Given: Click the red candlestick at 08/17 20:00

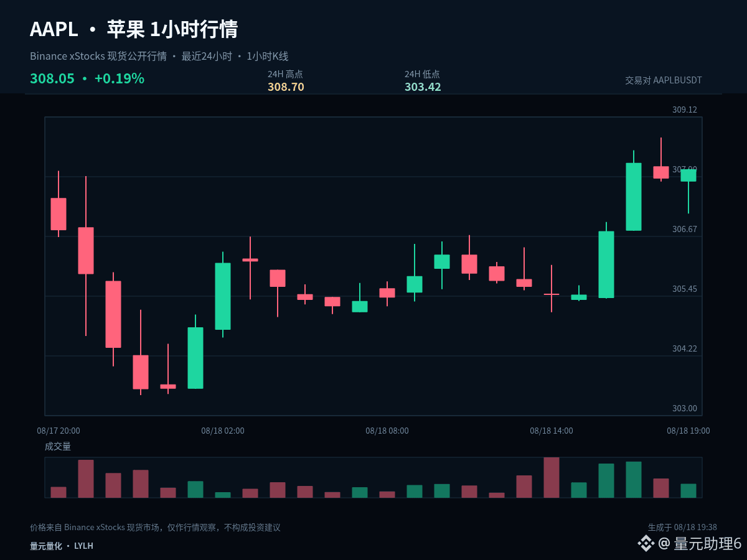Looking at the screenshot, I should pos(59,214).
